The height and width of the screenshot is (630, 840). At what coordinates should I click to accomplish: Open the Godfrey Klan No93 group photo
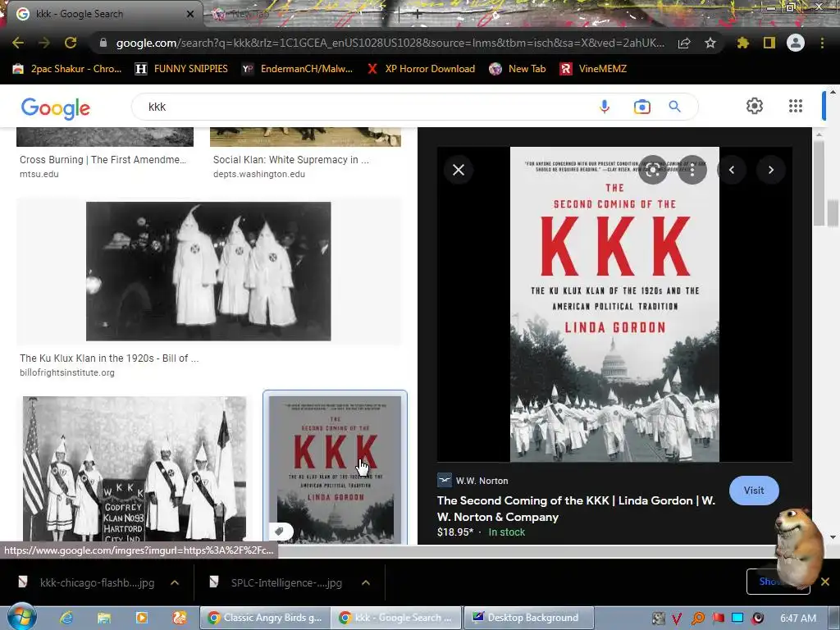(x=135, y=468)
